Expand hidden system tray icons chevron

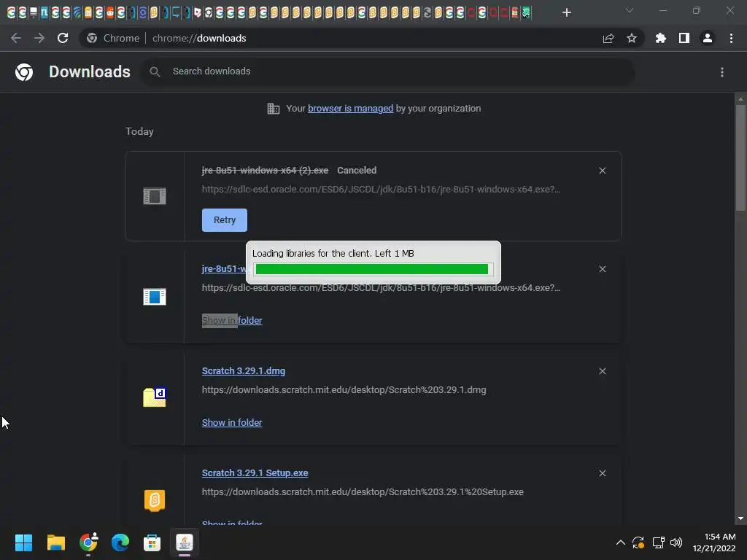click(x=620, y=542)
